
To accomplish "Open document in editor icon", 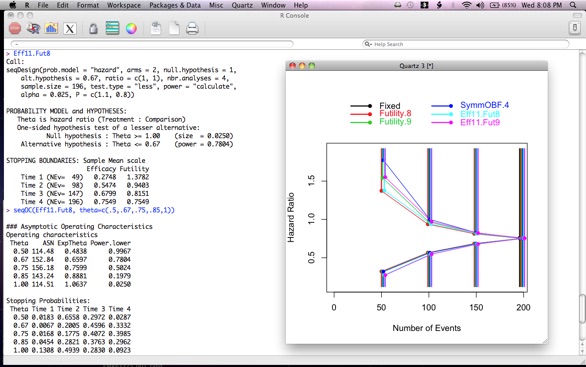I will click(x=156, y=29).
